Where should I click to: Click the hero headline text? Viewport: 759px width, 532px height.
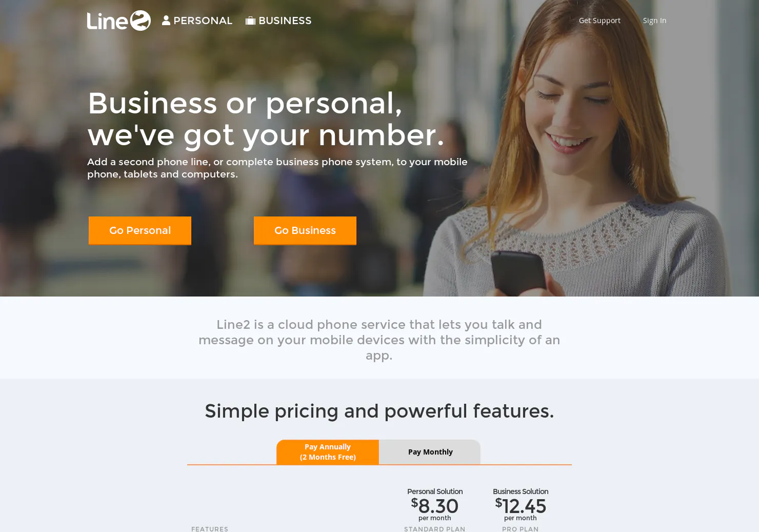[266, 119]
